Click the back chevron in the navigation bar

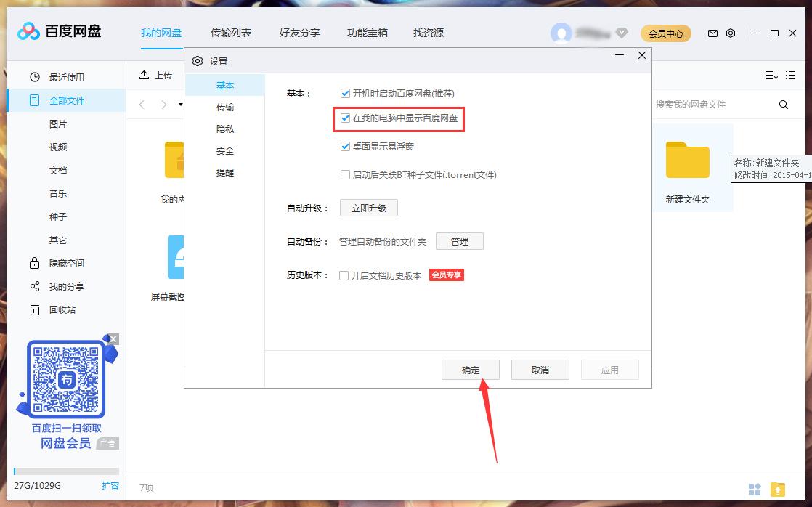(142, 105)
